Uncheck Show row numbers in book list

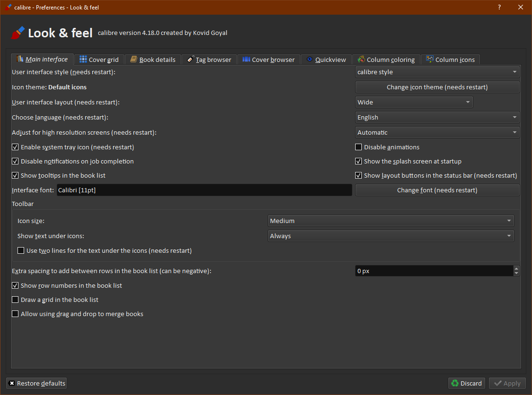[16, 286]
